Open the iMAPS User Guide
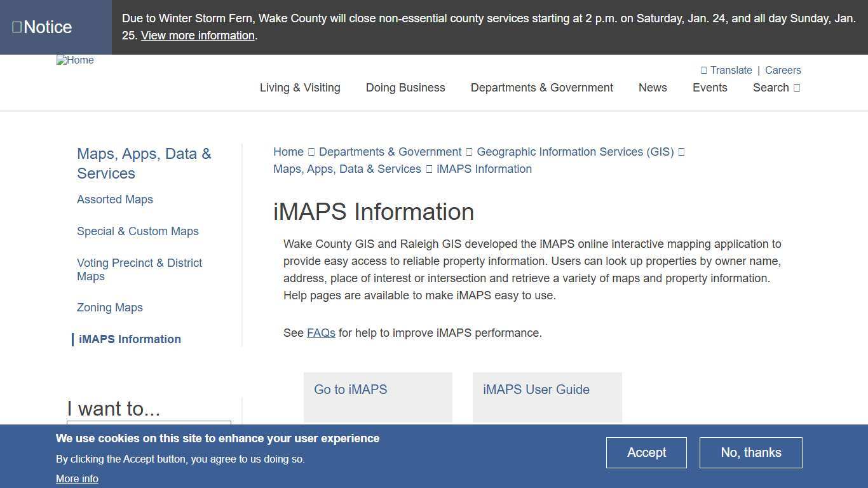The width and height of the screenshot is (868, 488). tap(536, 390)
